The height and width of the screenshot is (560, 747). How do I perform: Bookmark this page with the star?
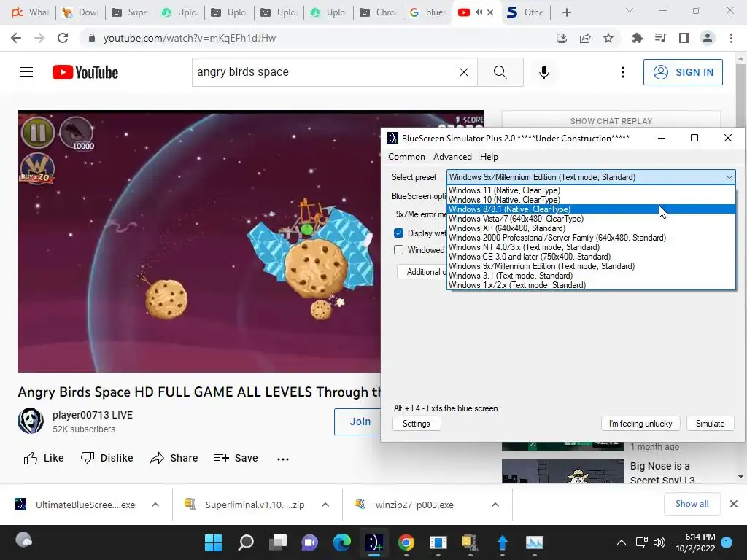608,38
